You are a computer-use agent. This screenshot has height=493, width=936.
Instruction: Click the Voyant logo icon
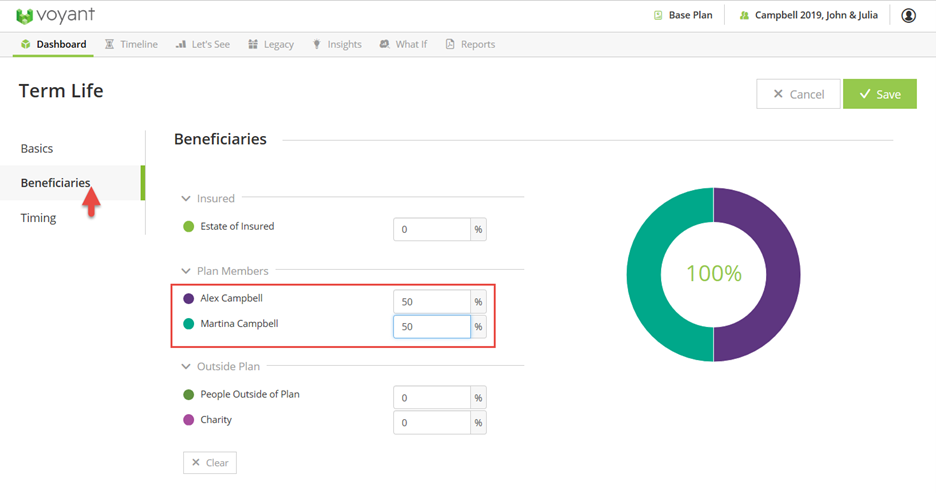(x=24, y=16)
